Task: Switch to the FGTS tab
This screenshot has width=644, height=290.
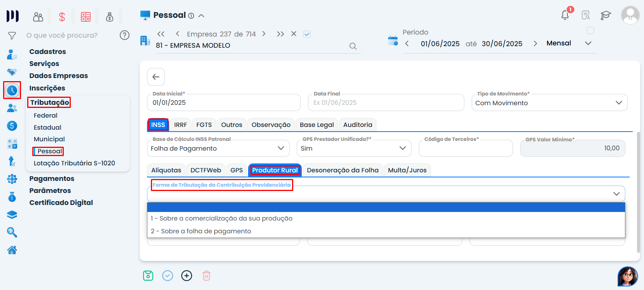Action: [204, 125]
